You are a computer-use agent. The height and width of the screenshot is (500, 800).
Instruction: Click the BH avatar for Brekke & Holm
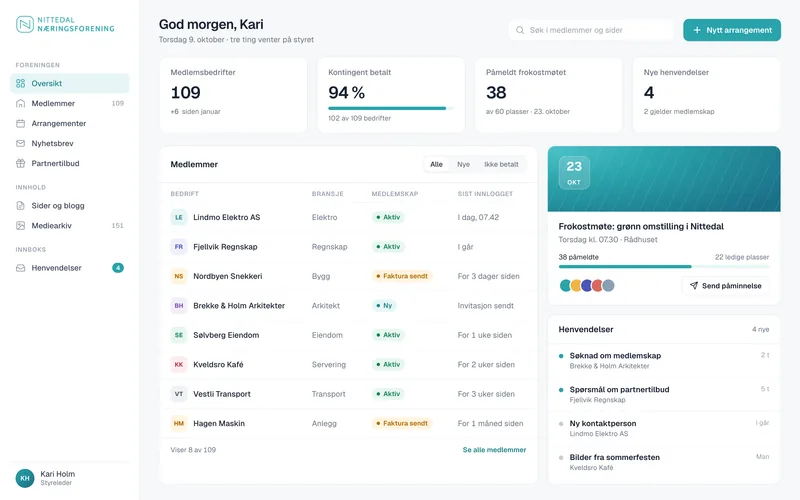pyautogui.click(x=179, y=306)
